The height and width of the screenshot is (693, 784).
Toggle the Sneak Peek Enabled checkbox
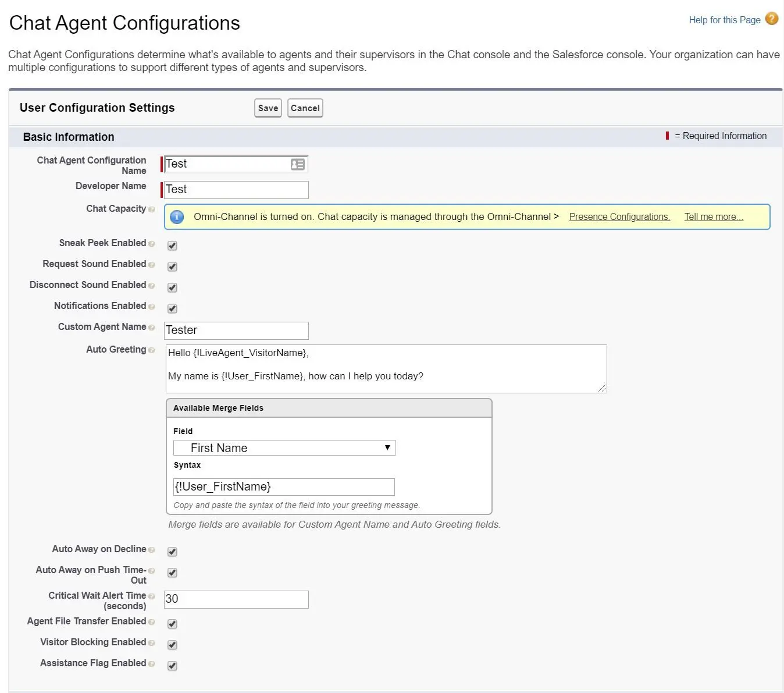(172, 246)
